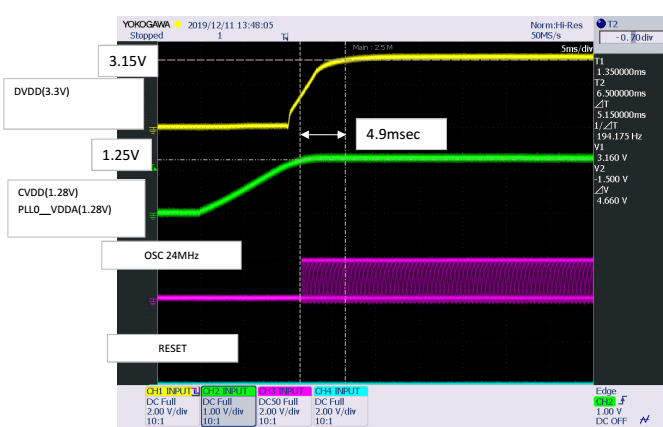The height and width of the screenshot is (427, 663).
Task: Click the Norm:Hi-Res acquisition mode label
Action: [x=556, y=25]
